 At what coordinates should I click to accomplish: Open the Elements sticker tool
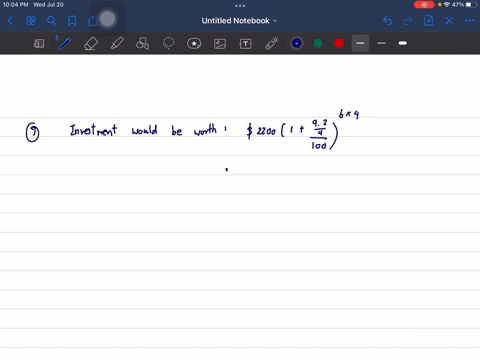point(194,43)
